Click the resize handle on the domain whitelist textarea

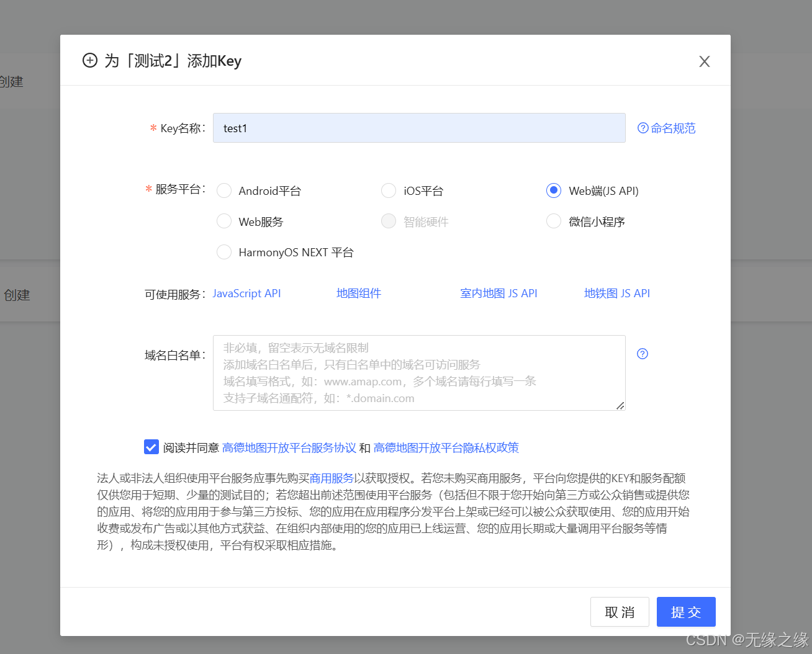tap(620, 405)
